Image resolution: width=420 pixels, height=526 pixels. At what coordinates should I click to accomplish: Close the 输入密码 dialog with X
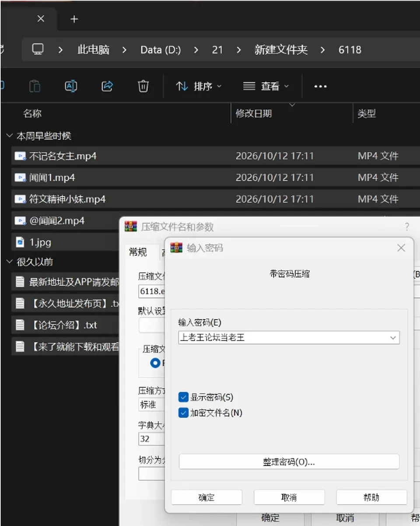[x=401, y=248]
